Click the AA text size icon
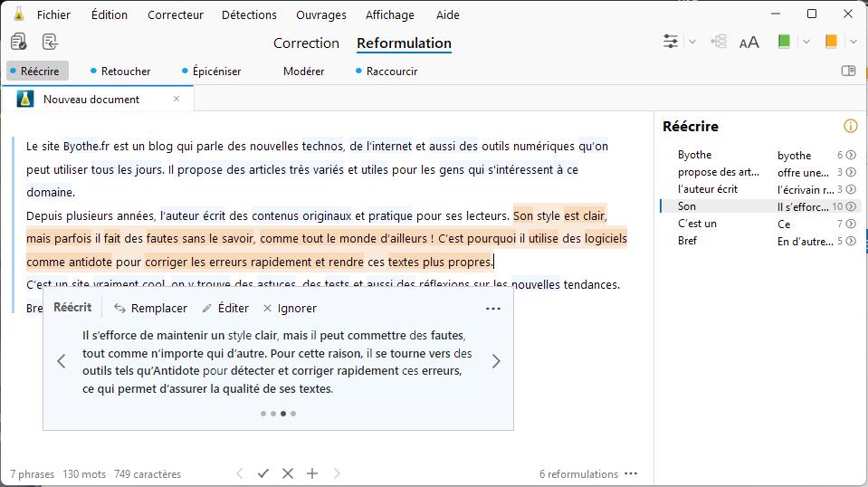This screenshot has height=487, width=868. tap(749, 42)
